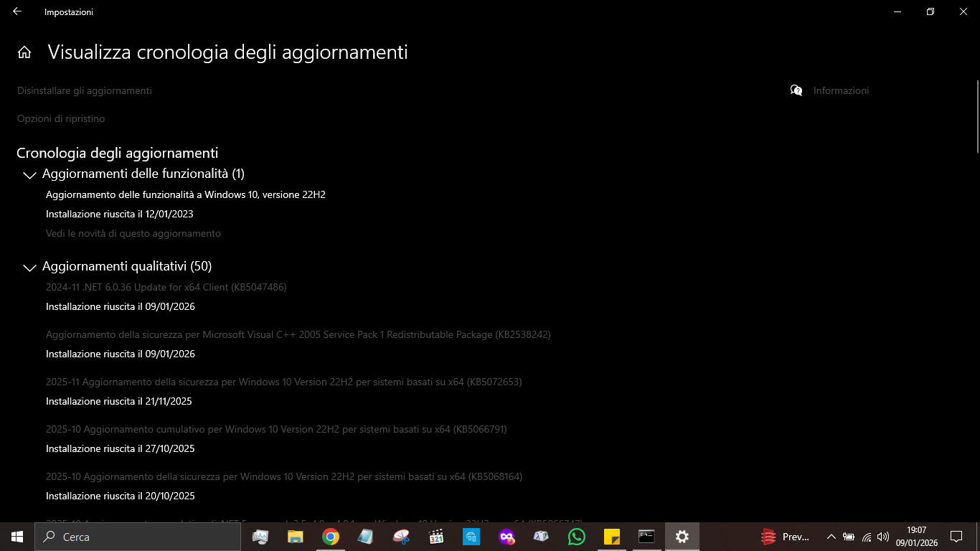Screen dimensions: 980x551
Task: Open Disinstallare gli aggiornamenti link
Action: [85, 90]
